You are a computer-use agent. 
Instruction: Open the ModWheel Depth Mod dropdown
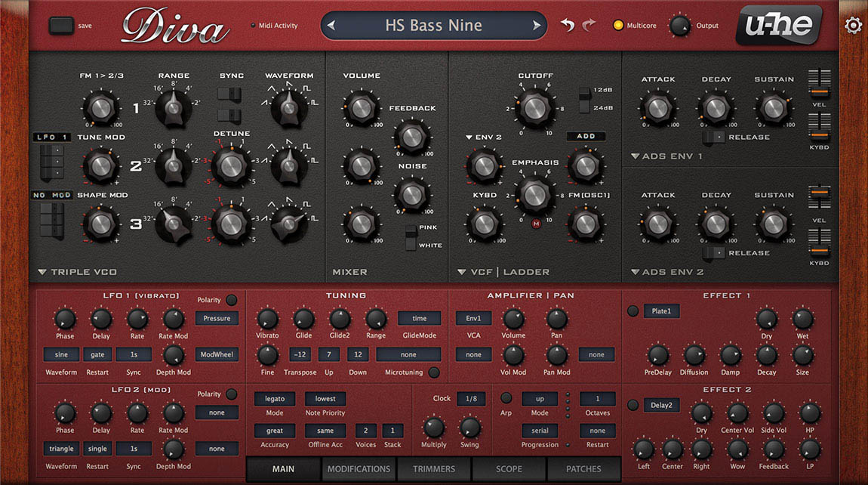click(x=217, y=354)
